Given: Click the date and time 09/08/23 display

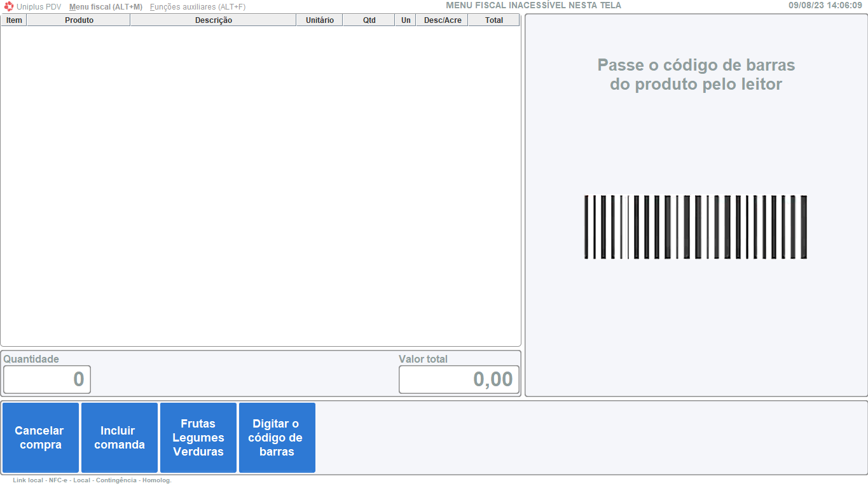Looking at the screenshot, I should click(x=825, y=5).
